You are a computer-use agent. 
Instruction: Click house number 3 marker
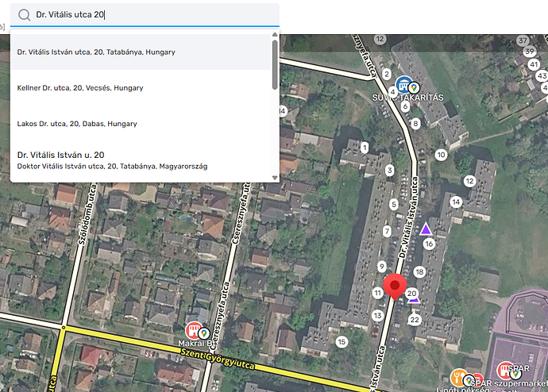(389, 171)
